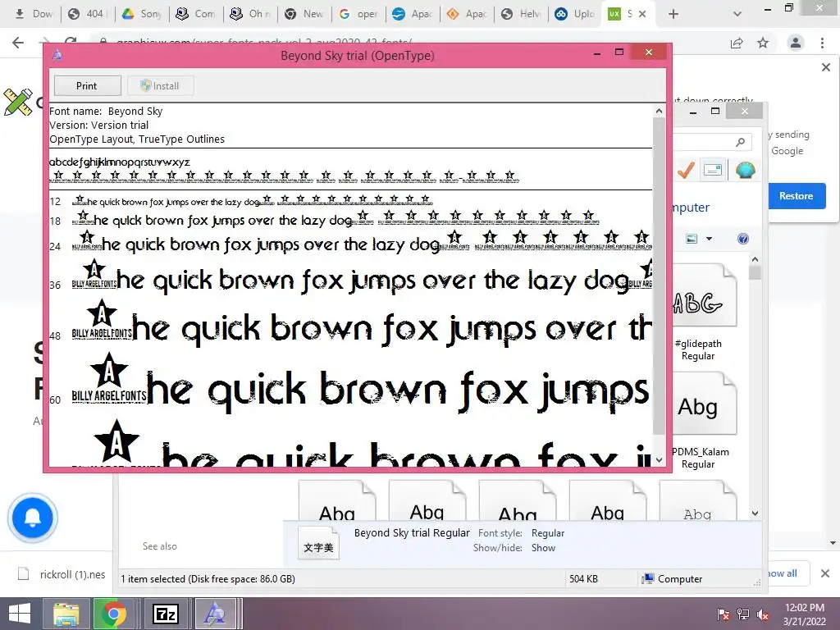
Task: Open Explorer help question icon
Action: pos(742,239)
